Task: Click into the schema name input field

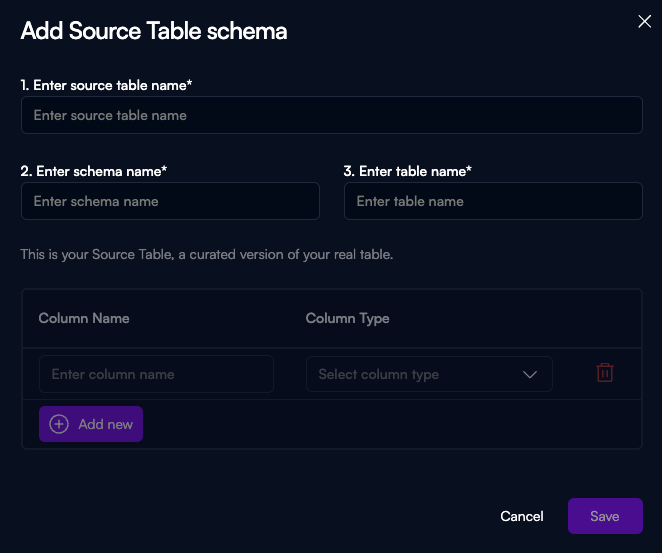Action: [x=170, y=201]
